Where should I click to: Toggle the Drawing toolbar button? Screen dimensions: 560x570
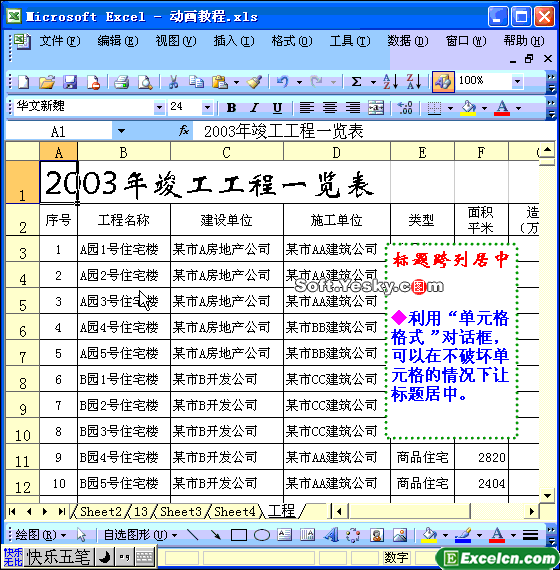click(443, 82)
